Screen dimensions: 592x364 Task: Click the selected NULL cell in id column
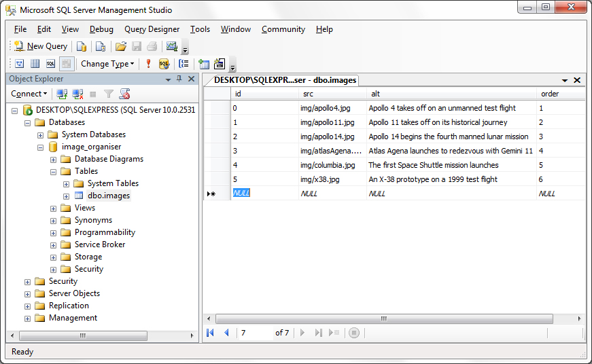pyautogui.click(x=264, y=193)
